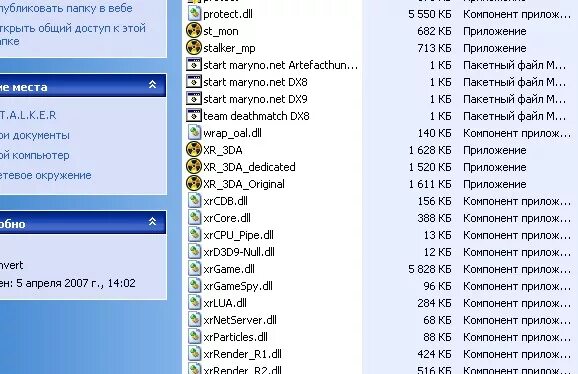The image size is (578, 374).
Task: Select the XR_3DA_Original application icon
Action: 194,184
